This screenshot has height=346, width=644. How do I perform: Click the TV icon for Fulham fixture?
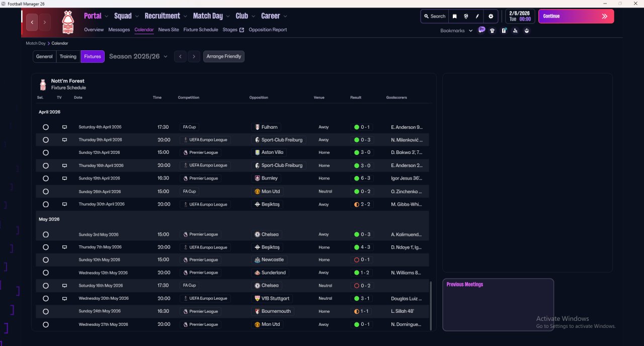(64, 127)
